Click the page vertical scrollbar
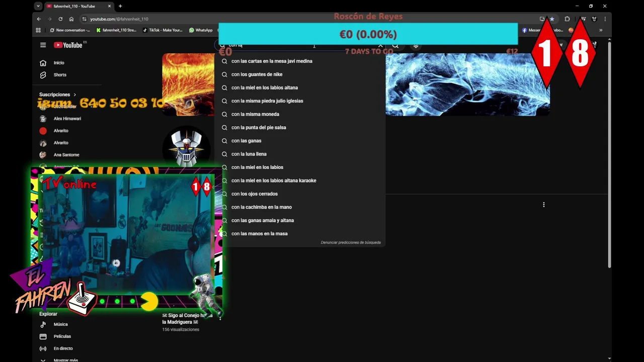The width and height of the screenshot is (644, 362). pyautogui.click(x=609, y=155)
